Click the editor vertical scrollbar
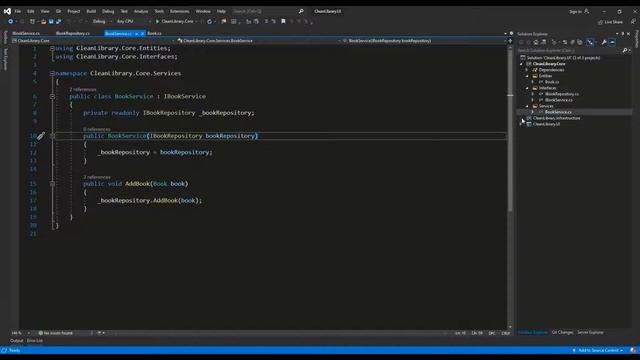The width and height of the screenshot is (640, 360). 510,188
